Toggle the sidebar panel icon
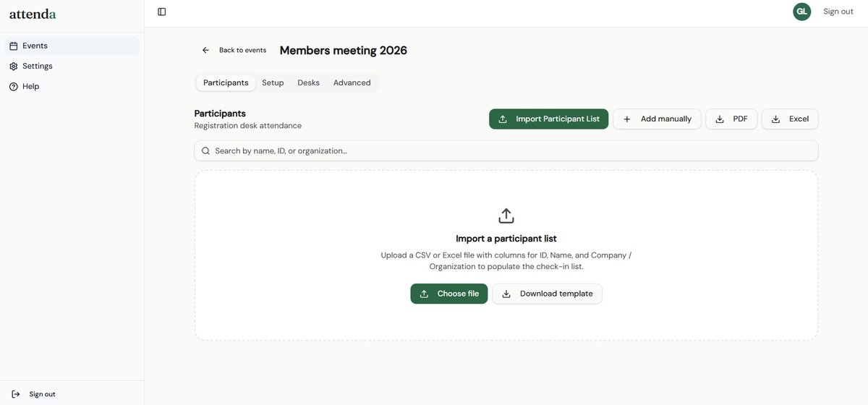The width and height of the screenshot is (868, 405). (x=162, y=12)
